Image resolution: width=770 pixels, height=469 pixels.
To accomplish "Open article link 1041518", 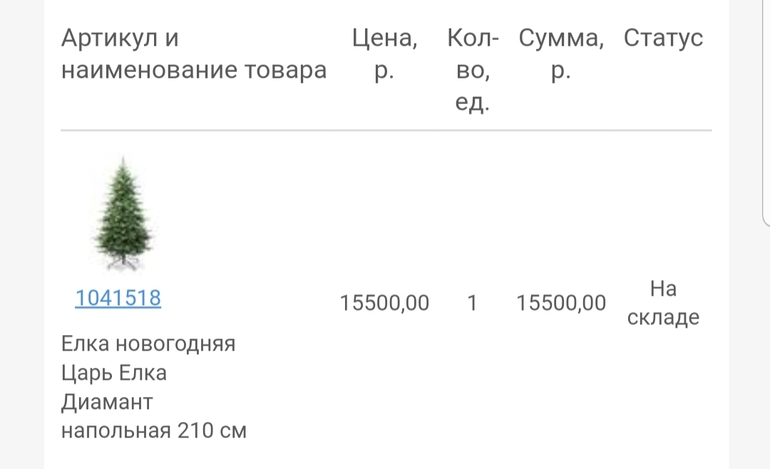I will point(117,298).
